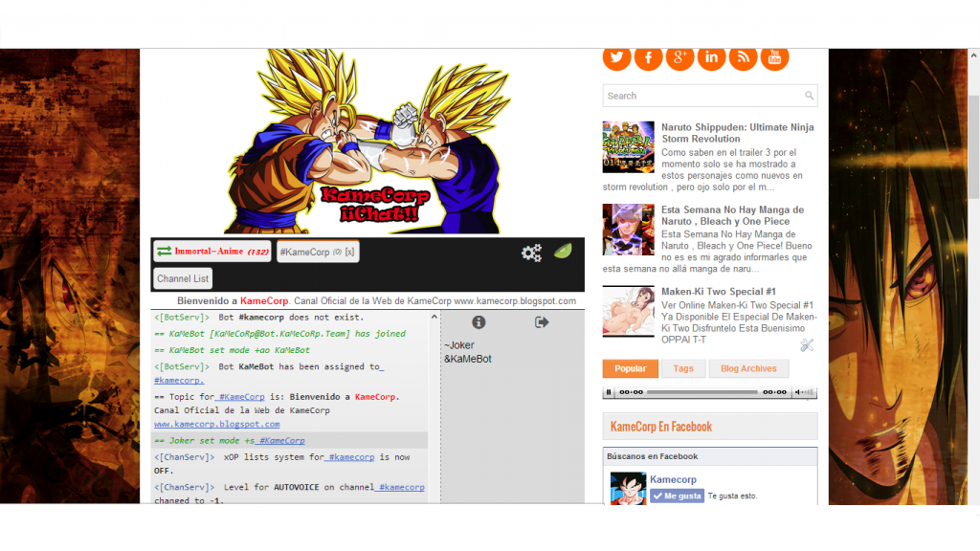Screen dimensions: 980x551
Task: Click the green leaf icon in chat
Action: pyautogui.click(x=563, y=252)
